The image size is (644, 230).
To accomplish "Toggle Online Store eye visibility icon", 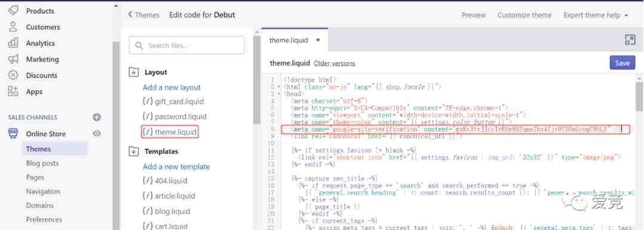I will pos(97,133).
